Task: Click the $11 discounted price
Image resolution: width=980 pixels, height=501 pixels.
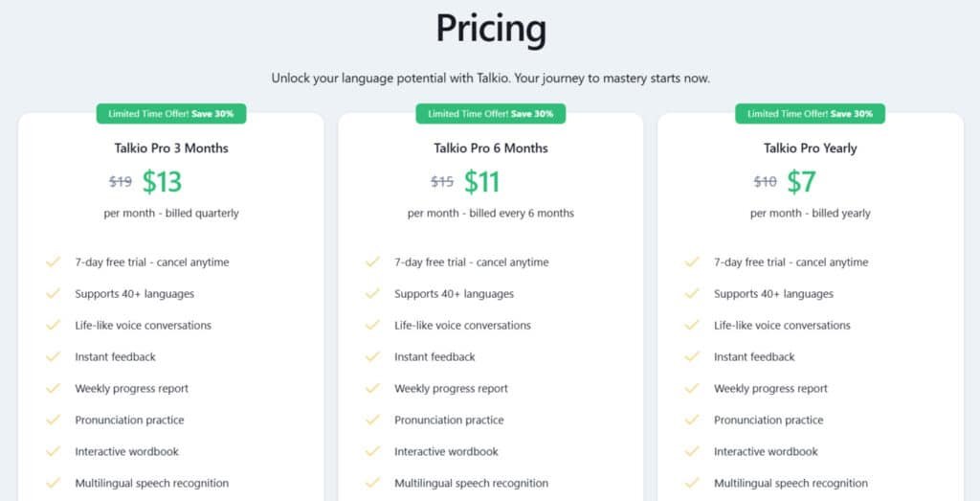Action: 482,181
